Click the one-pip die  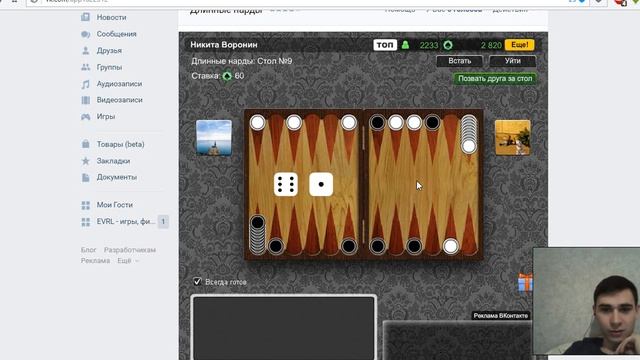click(321, 184)
